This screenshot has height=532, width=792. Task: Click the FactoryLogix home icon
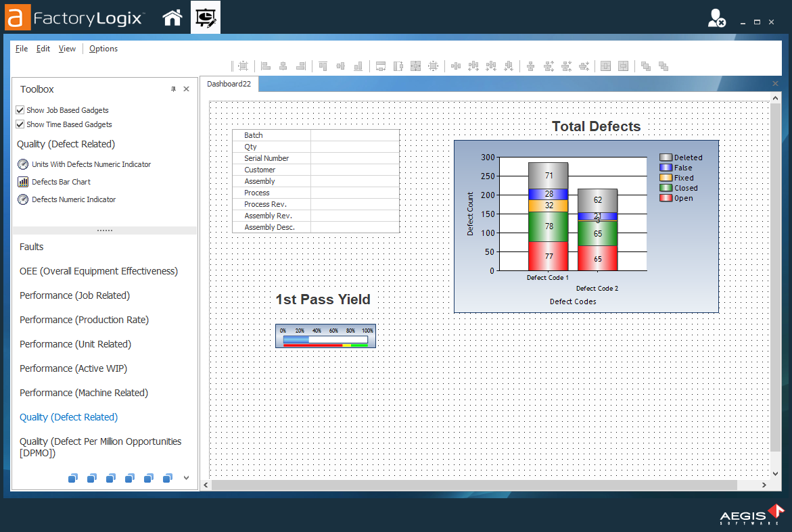[x=172, y=17]
